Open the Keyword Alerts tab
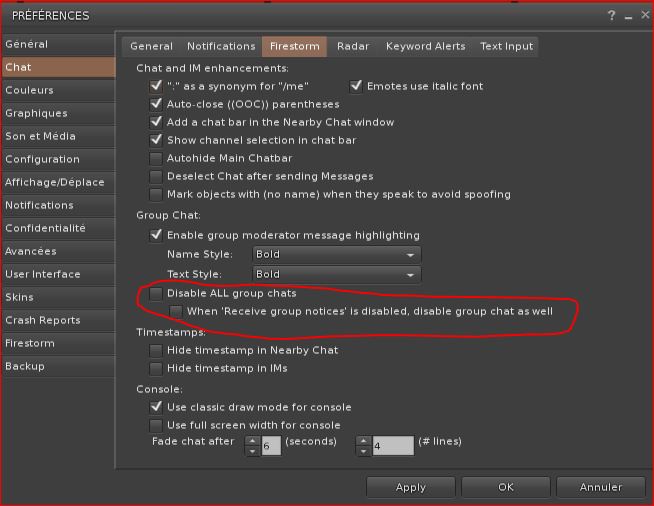This screenshot has height=506, width=654. point(425,46)
